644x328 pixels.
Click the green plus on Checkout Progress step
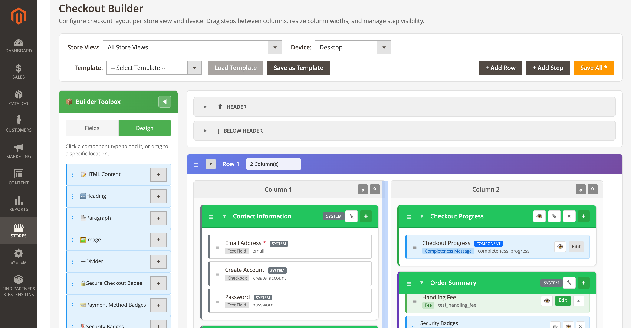584,216
